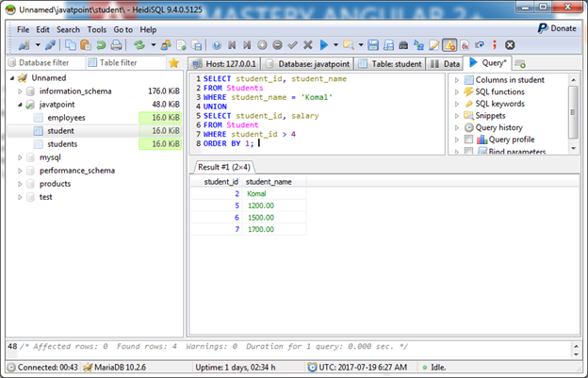
Task: Switch to the Data tab
Action: coord(445,64)
